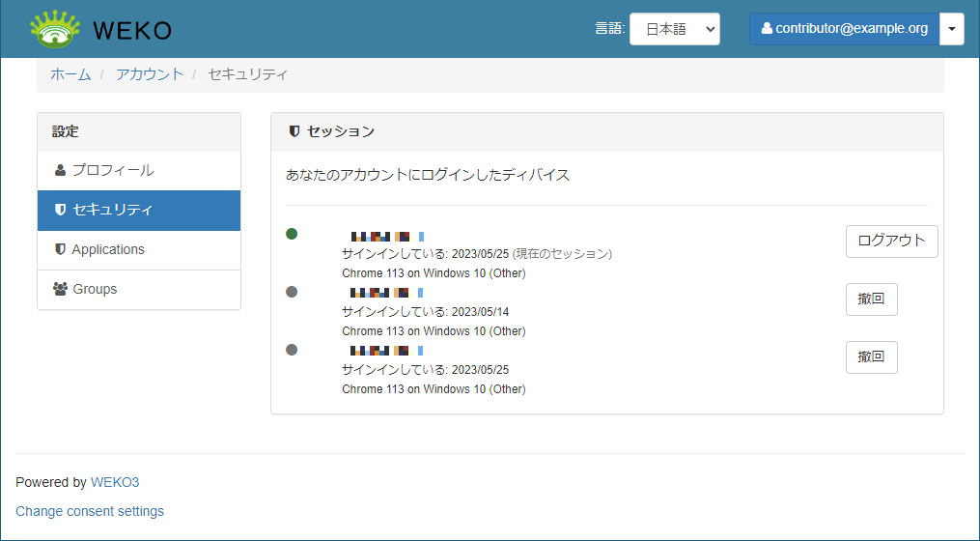Viewport: 980px width, 541px height.
Task: Click the user icon beside Profile
Action: (61, 171)
